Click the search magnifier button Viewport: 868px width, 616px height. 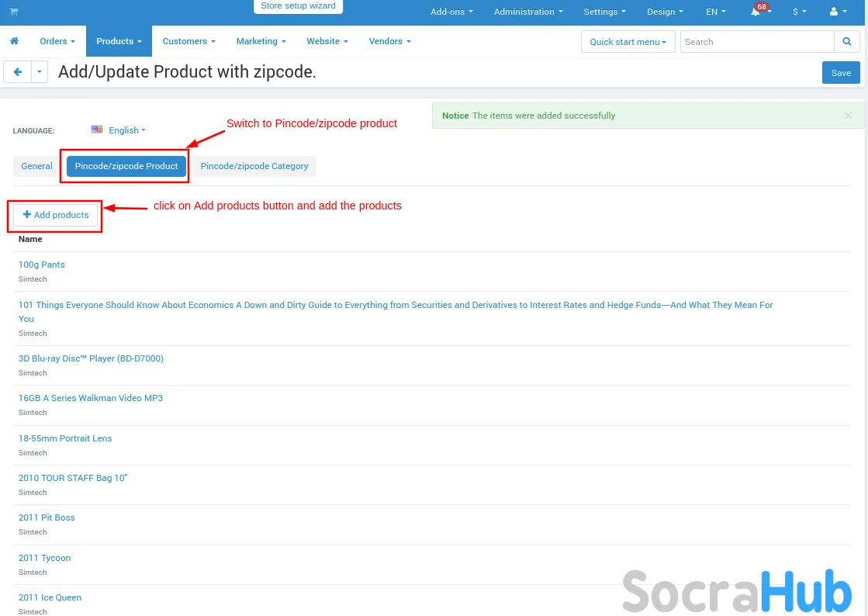tap(846, 42)
